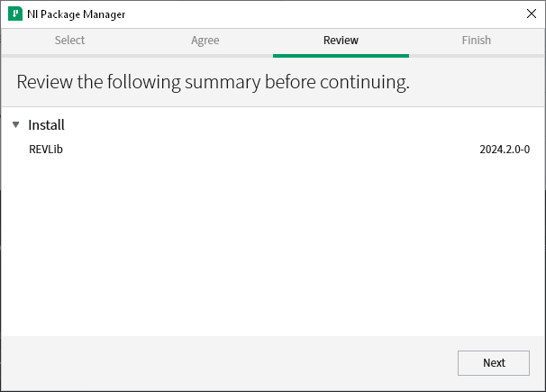This screenshot has height=392, width=546.
Task: Click the gray step line beneath Agree
Action: pos(205,56)
